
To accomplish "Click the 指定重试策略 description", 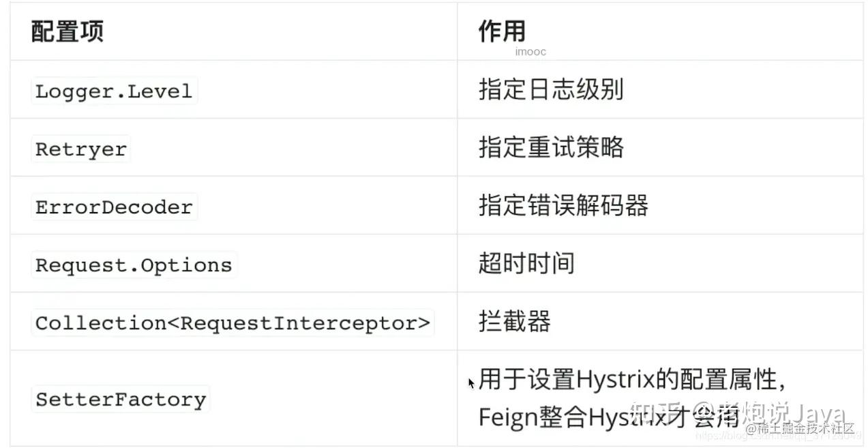I will coord(551,148).
